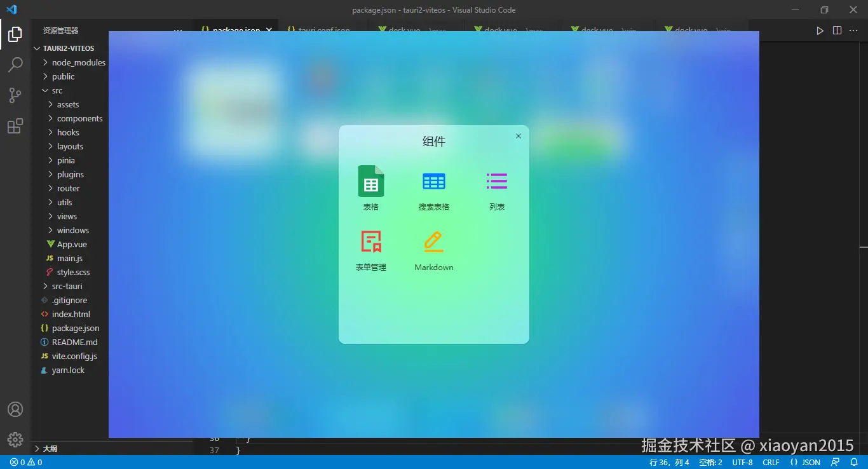This screenshot has width=868, height=469.
Task: Open .gitignore file
Action: coord(69,300)
